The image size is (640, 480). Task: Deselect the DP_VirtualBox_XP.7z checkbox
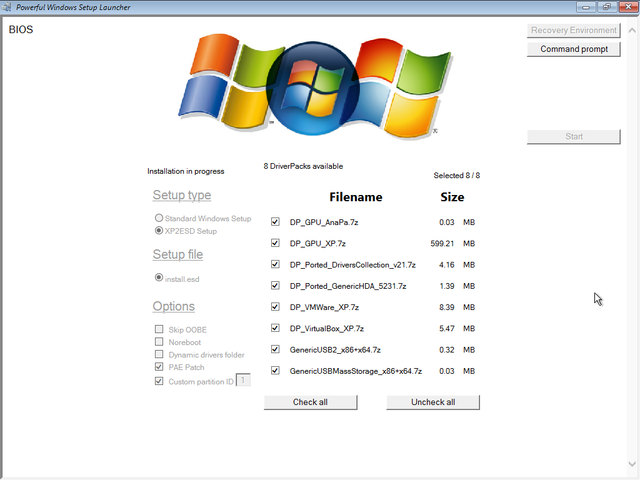(275, 328)
